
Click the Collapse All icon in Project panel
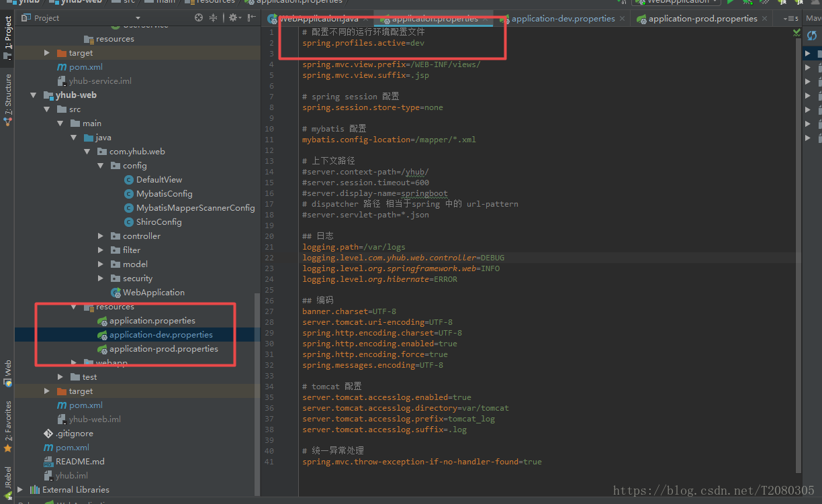click(x=214, y=17)
